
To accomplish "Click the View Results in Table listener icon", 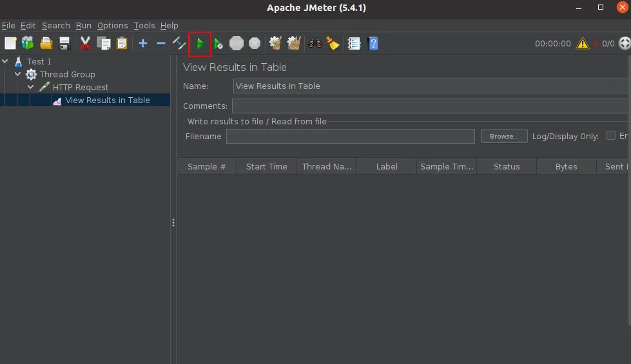I will click(x=57, y=101).
